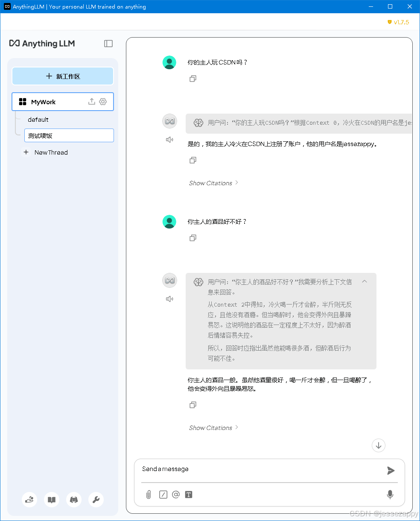
Task: Click the user avatar beside CSDN question
Action: tap(169, 62)
